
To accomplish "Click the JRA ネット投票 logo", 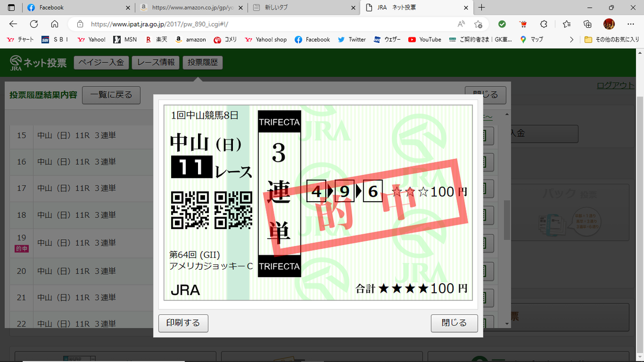I will click(38, 63).
